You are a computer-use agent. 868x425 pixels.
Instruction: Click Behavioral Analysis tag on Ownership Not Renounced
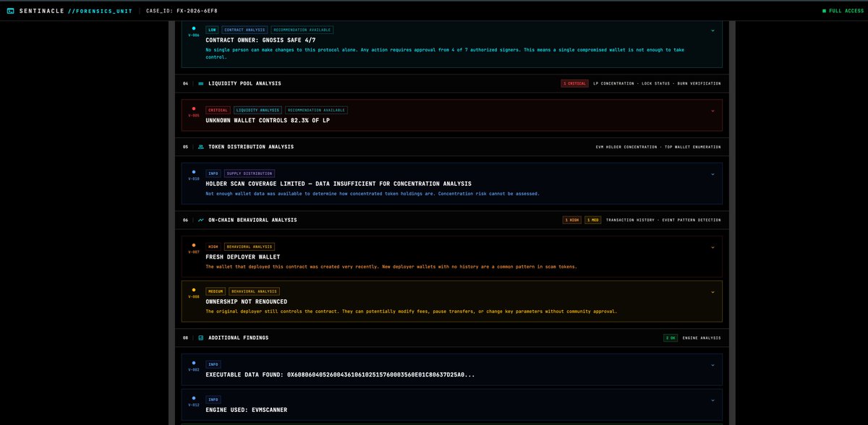254,291
